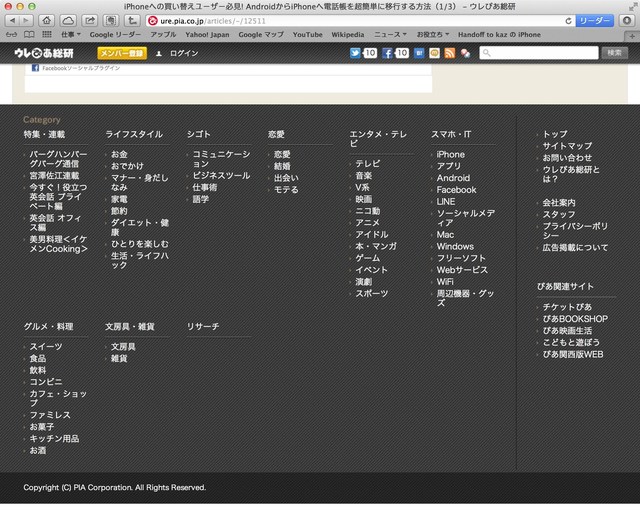Click the Facebook share icon in header

pyautogui.click(x=387, y=52)
